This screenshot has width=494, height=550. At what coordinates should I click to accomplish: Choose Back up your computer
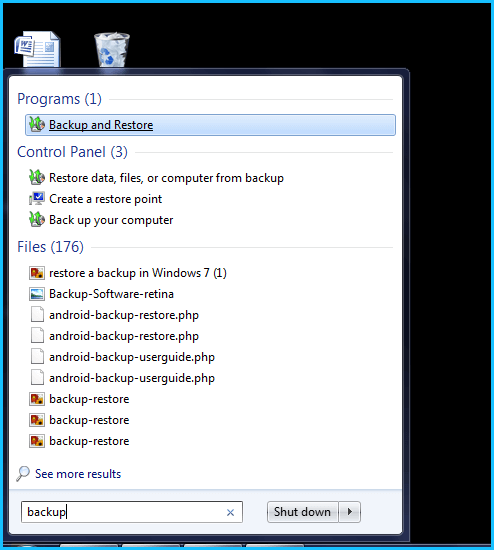pos(111,220)
